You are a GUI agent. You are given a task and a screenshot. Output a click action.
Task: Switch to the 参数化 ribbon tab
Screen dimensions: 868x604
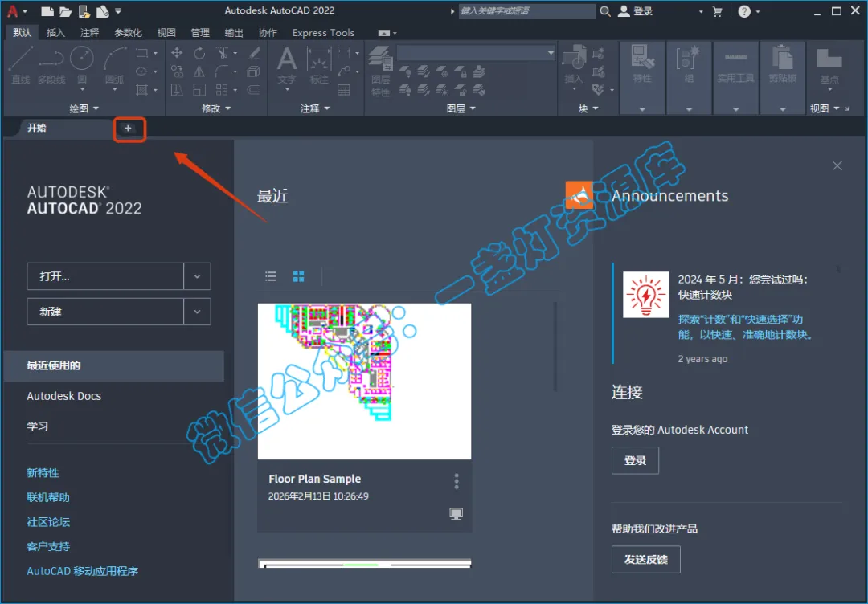tap(128, 33)
